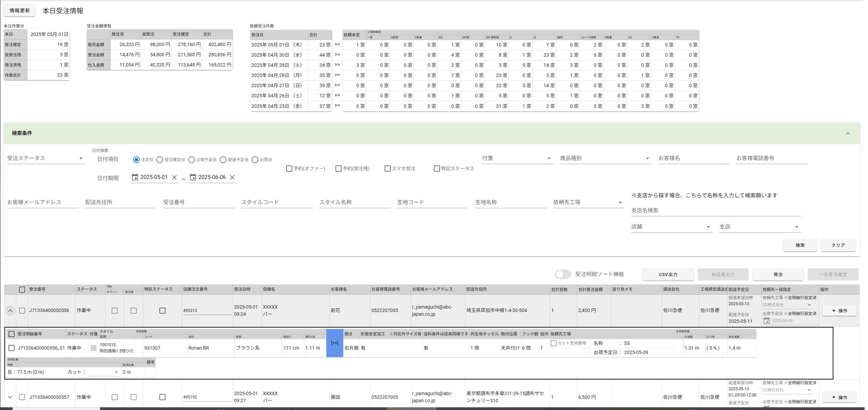Open the 受注ステータス dropdown
Image resolution: width=868 pixels, height=410 pixels.
pos(46,158)
